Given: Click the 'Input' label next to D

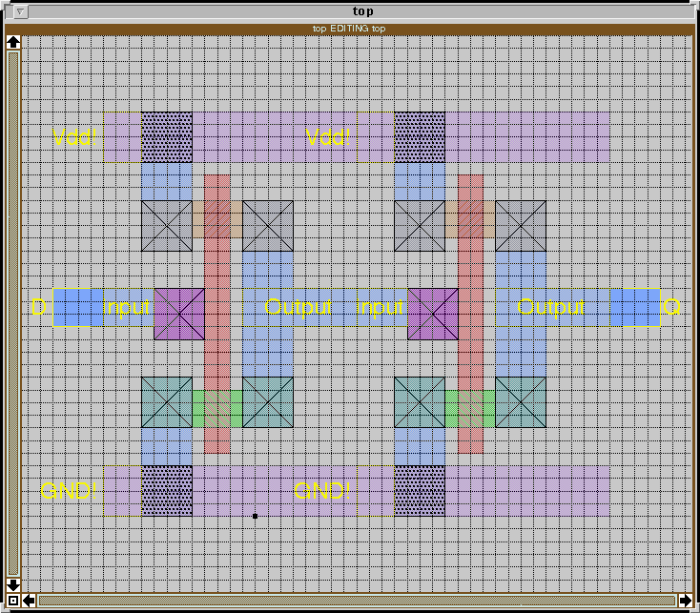Looking at the screenshot, I should click(x=127, y=307).
